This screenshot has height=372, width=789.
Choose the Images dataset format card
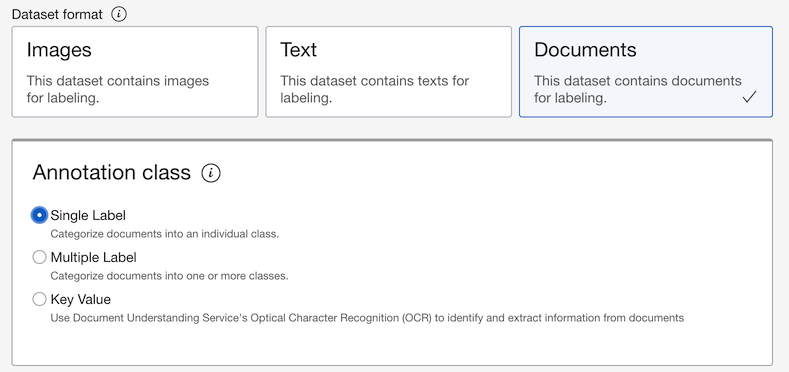(135, 72)
